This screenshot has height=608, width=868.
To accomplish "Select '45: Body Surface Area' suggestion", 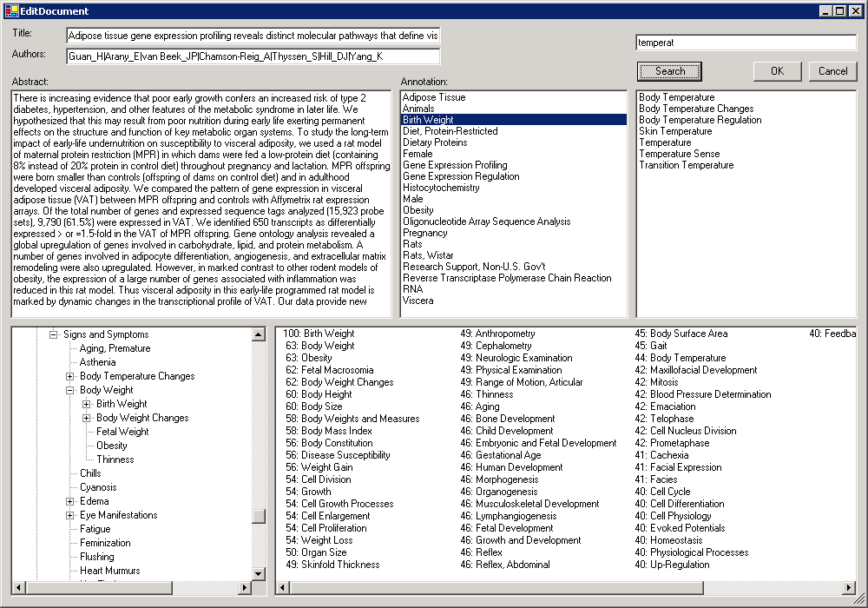I will click(681, 334).
